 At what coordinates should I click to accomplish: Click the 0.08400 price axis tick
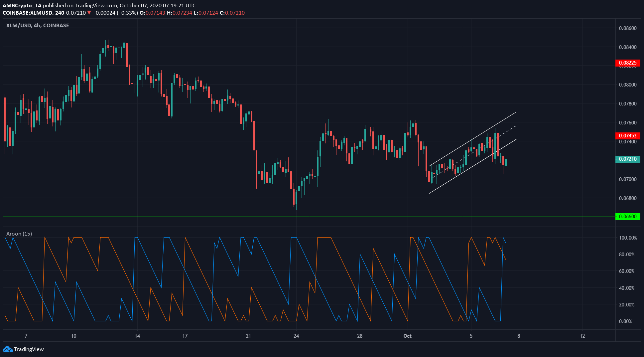pyautogui.click(x=628, y=47)
